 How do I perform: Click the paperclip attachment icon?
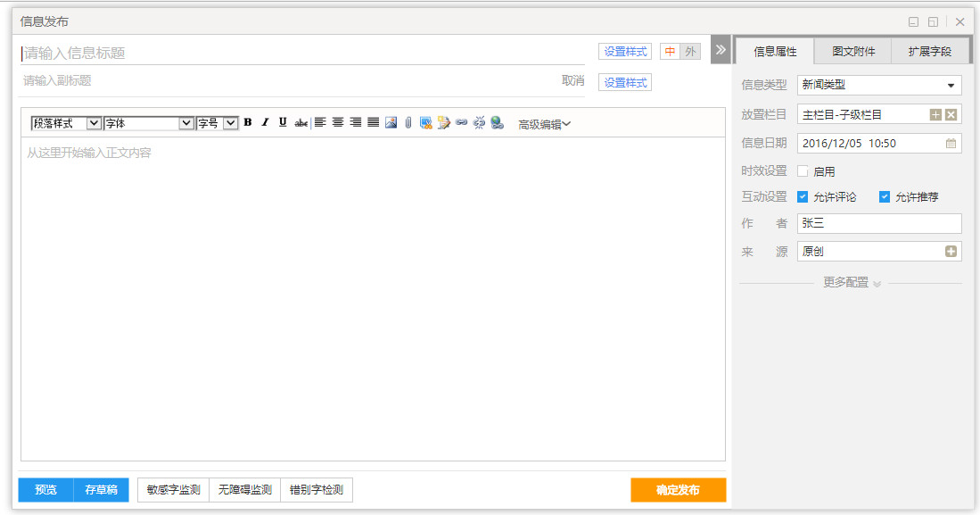pos(408,123)
